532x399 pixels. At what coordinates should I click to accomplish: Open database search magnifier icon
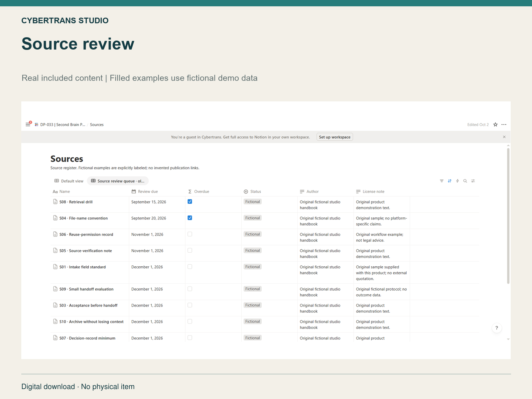tap(465, 181)
